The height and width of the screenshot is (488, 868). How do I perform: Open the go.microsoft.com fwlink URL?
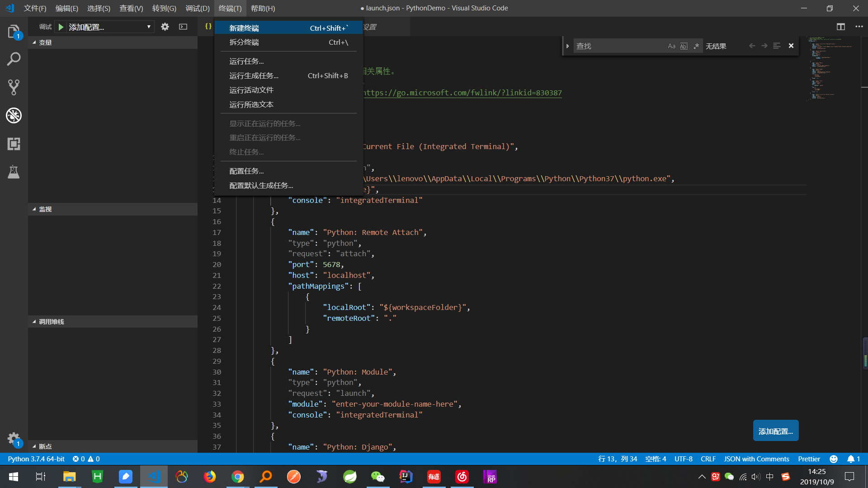click(x=462, y=93)
